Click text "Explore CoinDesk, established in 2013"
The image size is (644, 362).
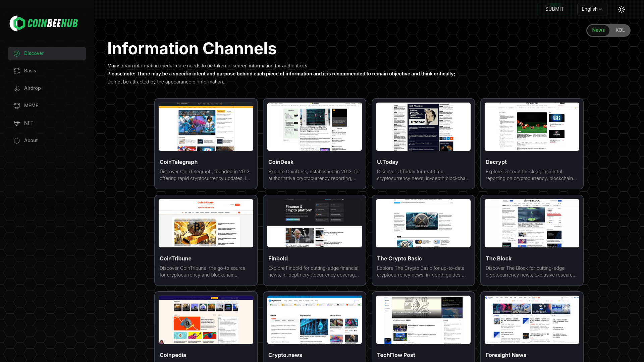[310, 172]
